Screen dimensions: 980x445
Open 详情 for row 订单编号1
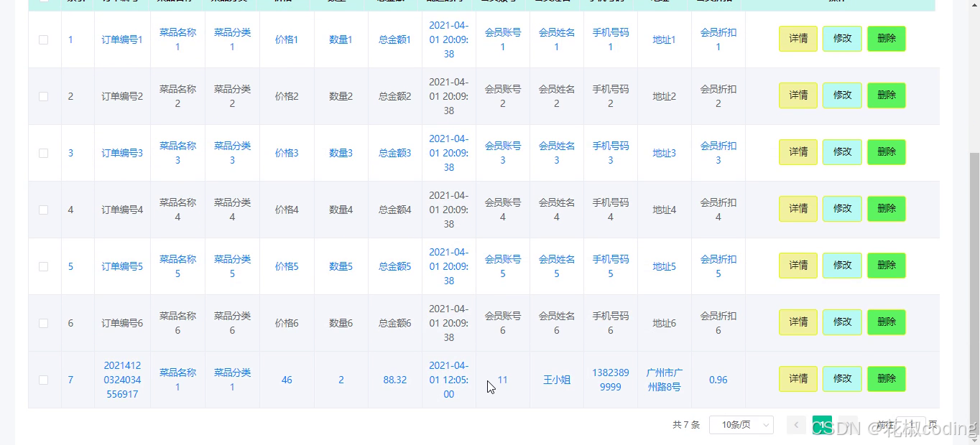click(798, 39)
